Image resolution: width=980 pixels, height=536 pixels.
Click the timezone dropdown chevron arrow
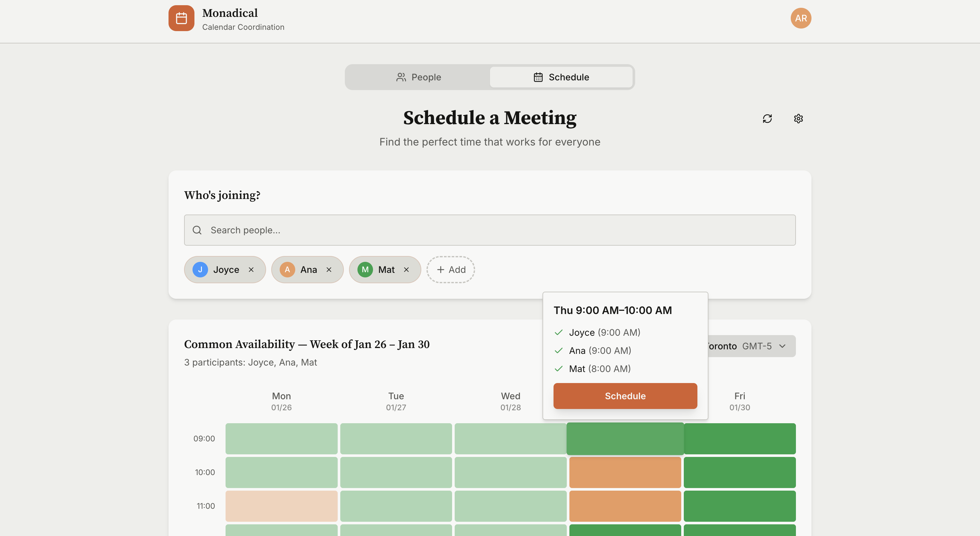(x=782, y=346)
